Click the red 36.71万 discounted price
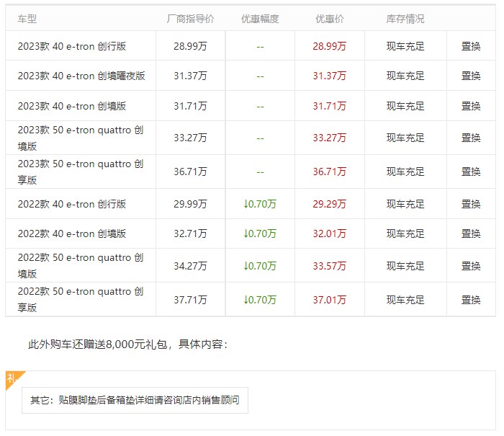This screenshot has width=504, height=436. pos(330,172)
